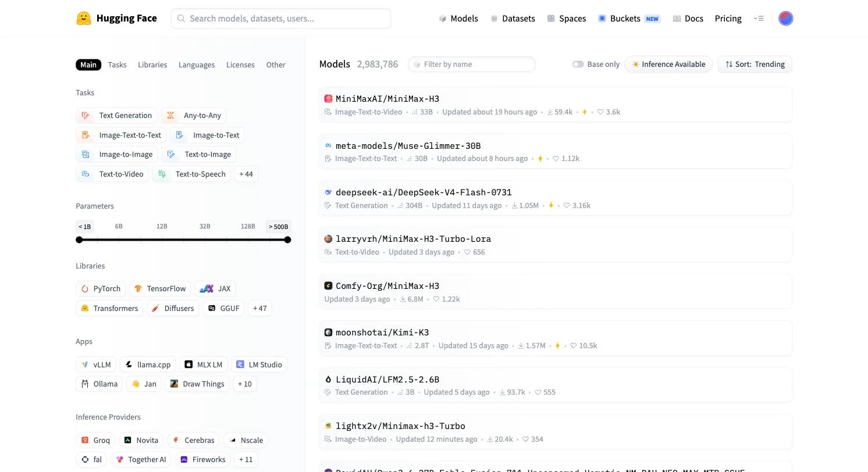Open moonshotai/Kimi-K3 model page
The image size is (868, 472).
tap(556, 338)
